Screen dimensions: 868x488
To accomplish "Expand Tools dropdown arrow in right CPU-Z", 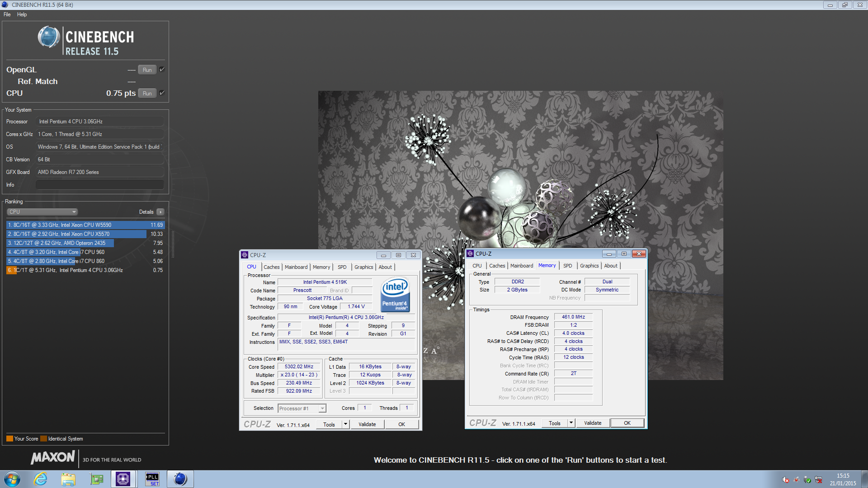I will coord(571,423).
